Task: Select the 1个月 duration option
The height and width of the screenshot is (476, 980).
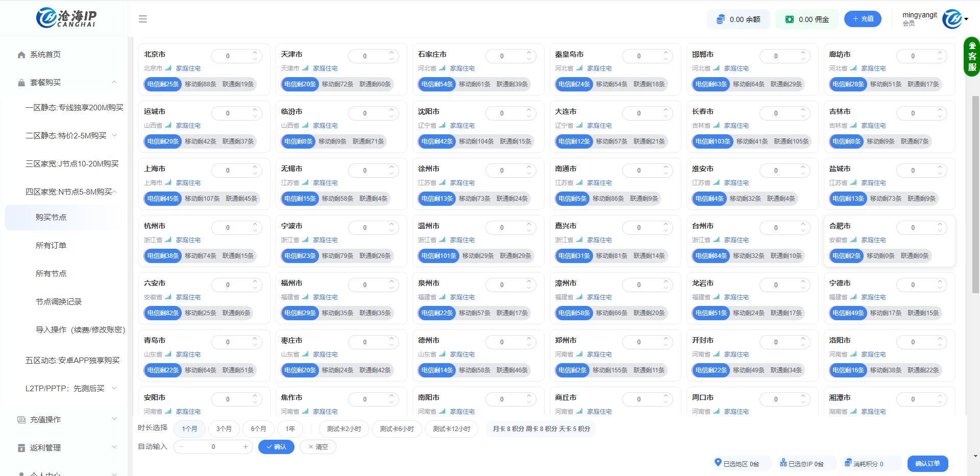Action: click(x=189, y=429)
